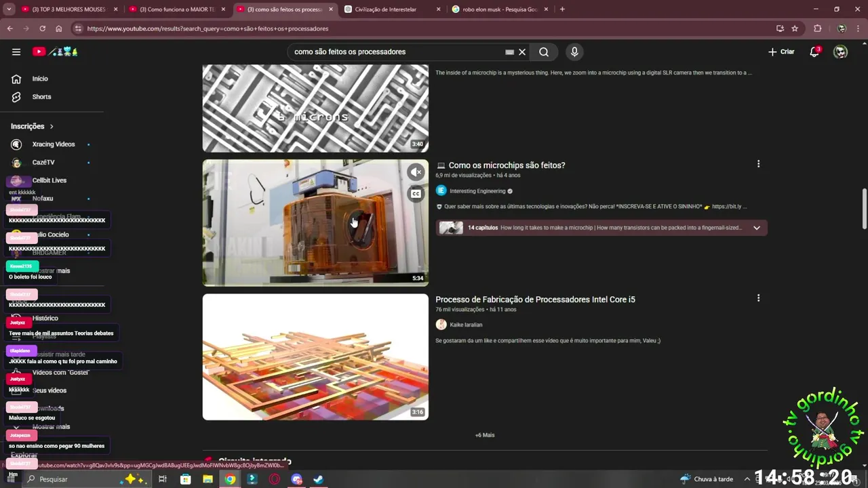Open Xracing Videos subscription
The image size is (868, 488).
pyautogui.click(x=54, y=144)
